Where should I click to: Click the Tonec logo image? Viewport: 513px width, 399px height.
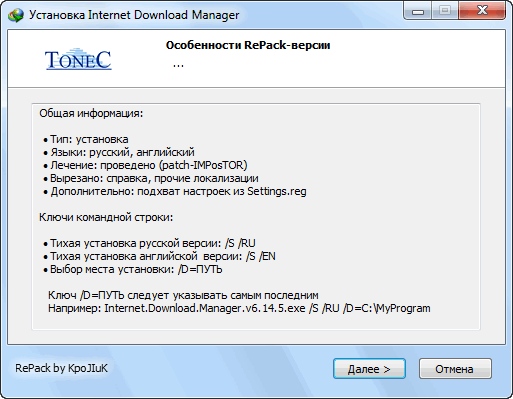(78, 59)
